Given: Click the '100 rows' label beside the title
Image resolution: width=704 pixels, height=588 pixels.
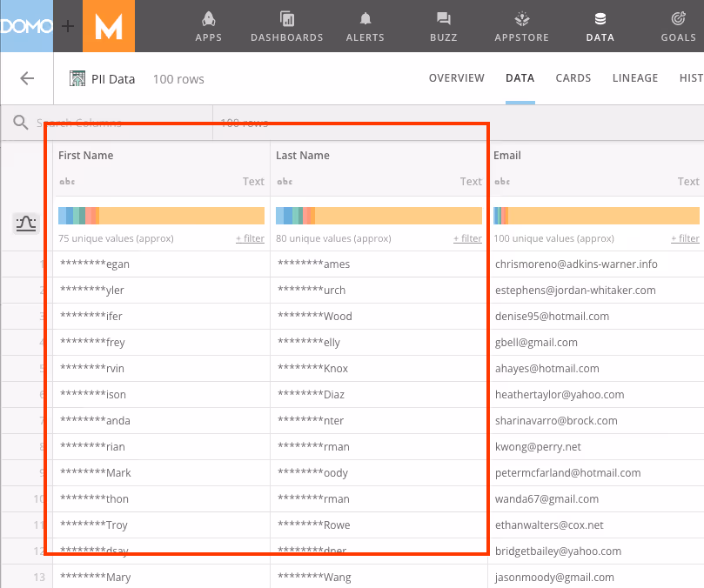Looking at the screenshot, I should click(x=178, y=79).
